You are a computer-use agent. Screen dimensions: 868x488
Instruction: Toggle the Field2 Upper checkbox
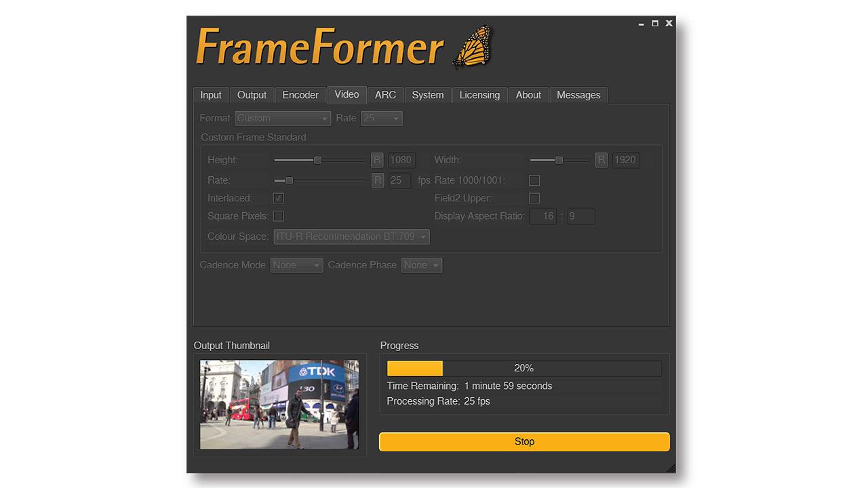534,198
